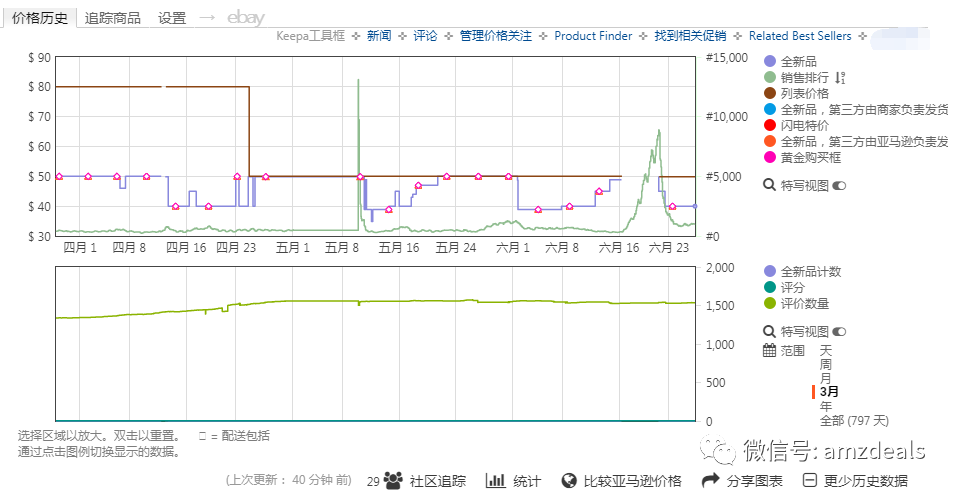Switch the lower chart 特写视图 toggle
Viewport: 956px width, 492px height.
tap(840, 332)
